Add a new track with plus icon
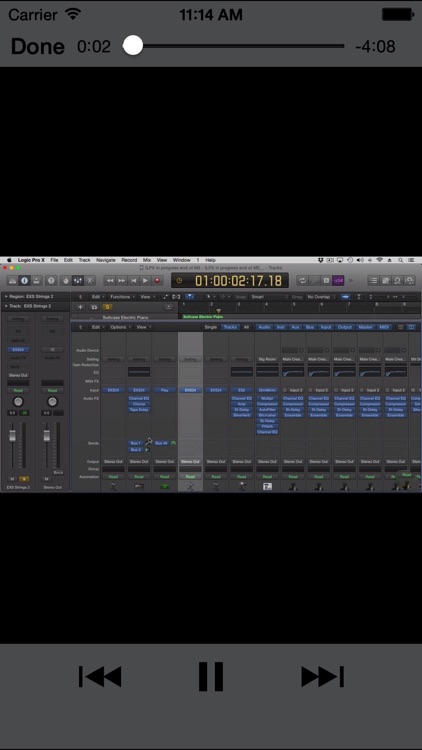This screenshot has height=750, width=422. coord(80,307)
